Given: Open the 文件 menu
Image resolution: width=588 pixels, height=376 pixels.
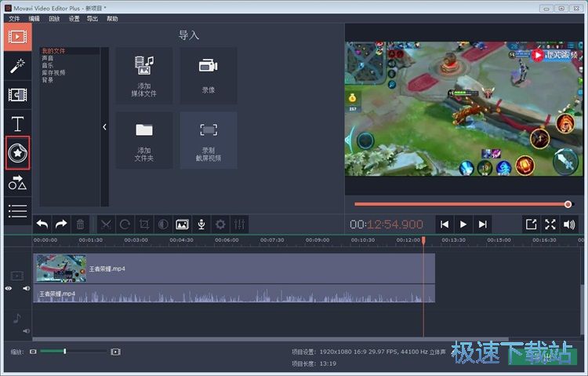Looking at the screenshot, I should point(14,18).
